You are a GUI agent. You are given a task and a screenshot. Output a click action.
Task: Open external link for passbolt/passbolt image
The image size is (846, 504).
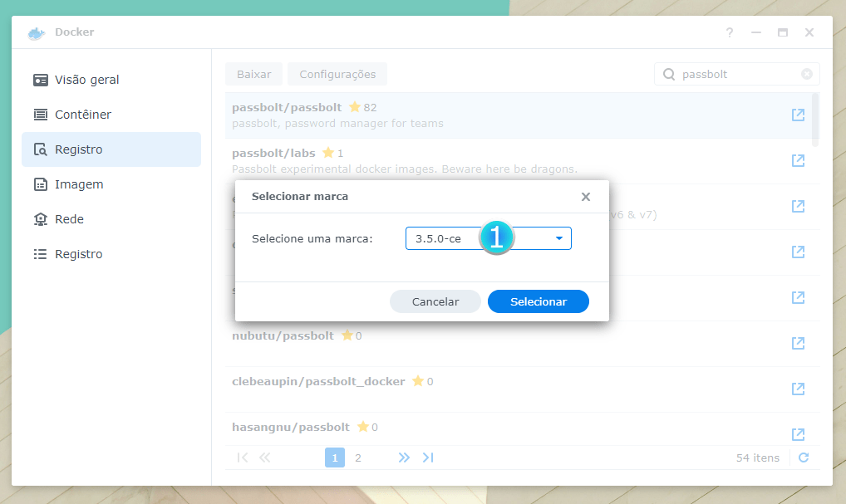798,115
